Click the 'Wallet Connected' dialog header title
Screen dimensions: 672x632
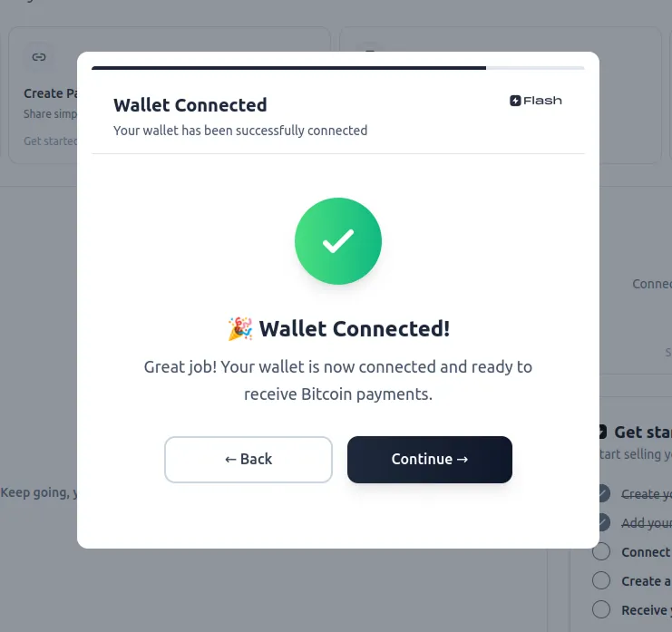click(x=190, y=105)
